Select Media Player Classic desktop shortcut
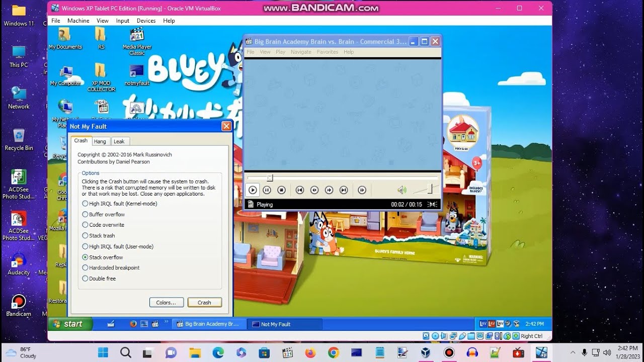The image size is (644, 362). coord(137,41)
